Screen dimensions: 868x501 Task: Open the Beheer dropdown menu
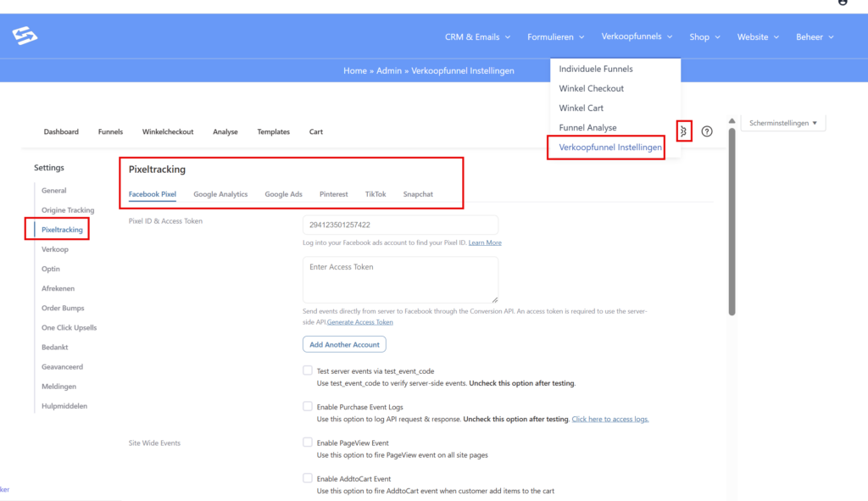click(815, 36)
